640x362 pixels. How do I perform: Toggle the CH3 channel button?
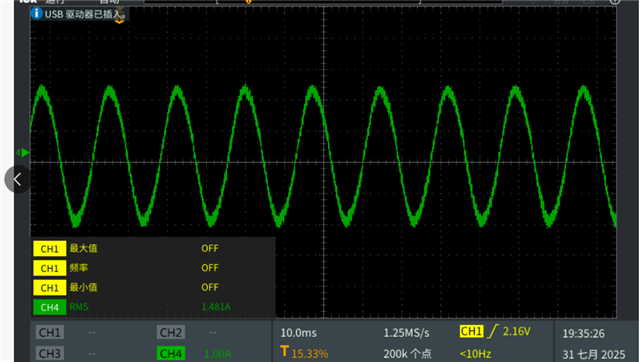(x=50, y=353)
